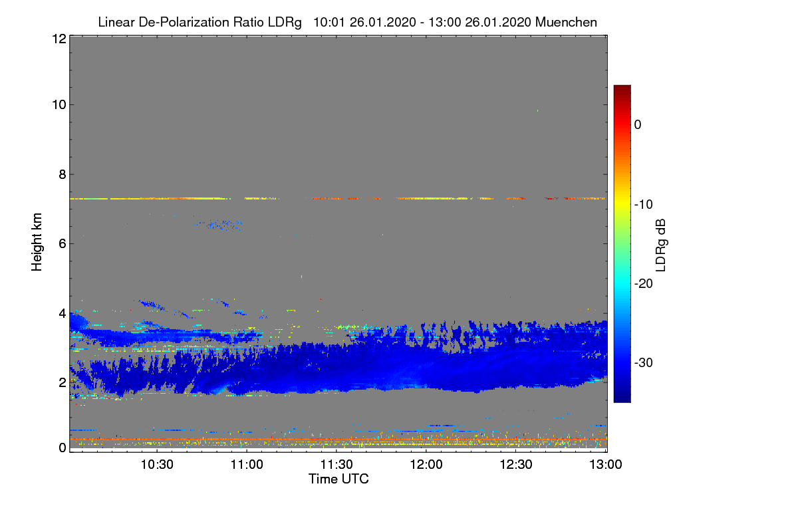The image size is (798, 532).
Task: Click the small blue patch near 6.5 km
Action: point(219,225)
